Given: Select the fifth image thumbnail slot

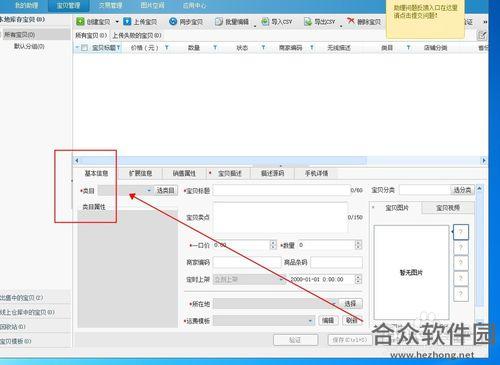Looking at the screenshot, I should pyautogui.click(x=461, y=294).
